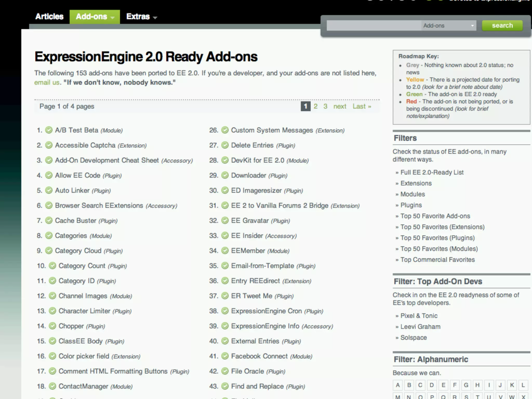The height and width of the screenshot is (399, 532).
Task: Open Top 50 Favorite Add-ons filter
Action: [435, 216]
